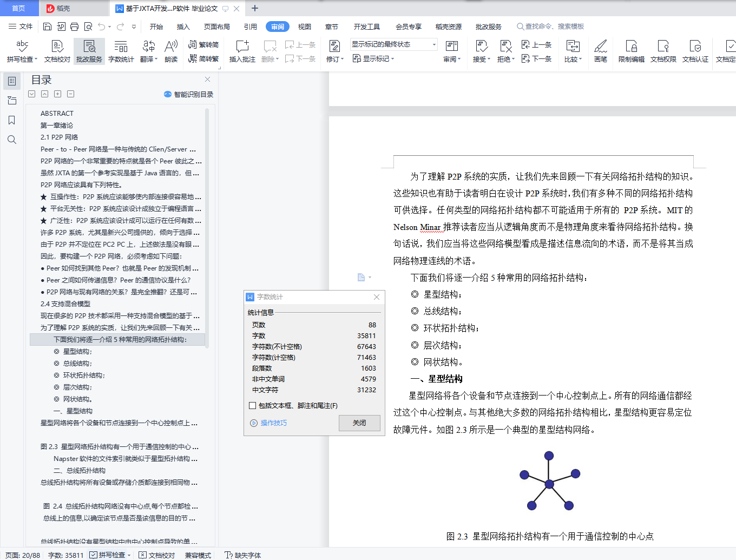The height and width of the screenshot is (560, 736).
Task: Click 页面: 20/88 in status bar
Action: [x=23, y=555]
